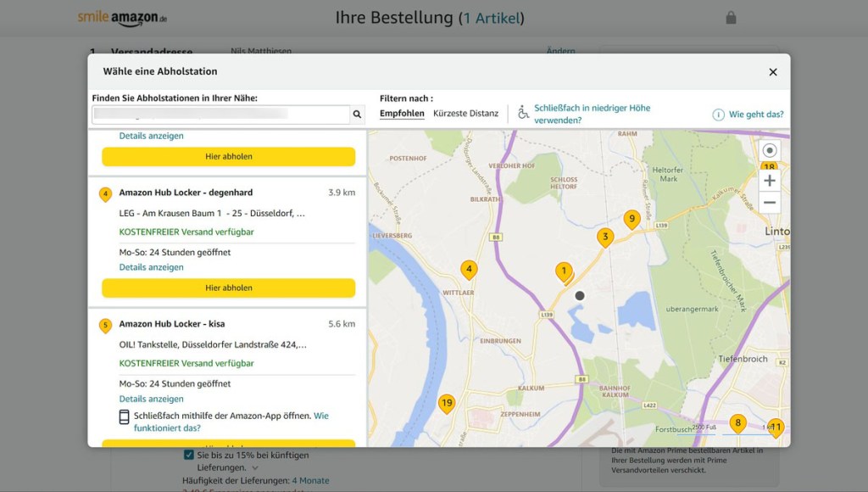The image size is (868, 492).
Task: Close the Abholstation selection dialog
Action: pos(773,72)
